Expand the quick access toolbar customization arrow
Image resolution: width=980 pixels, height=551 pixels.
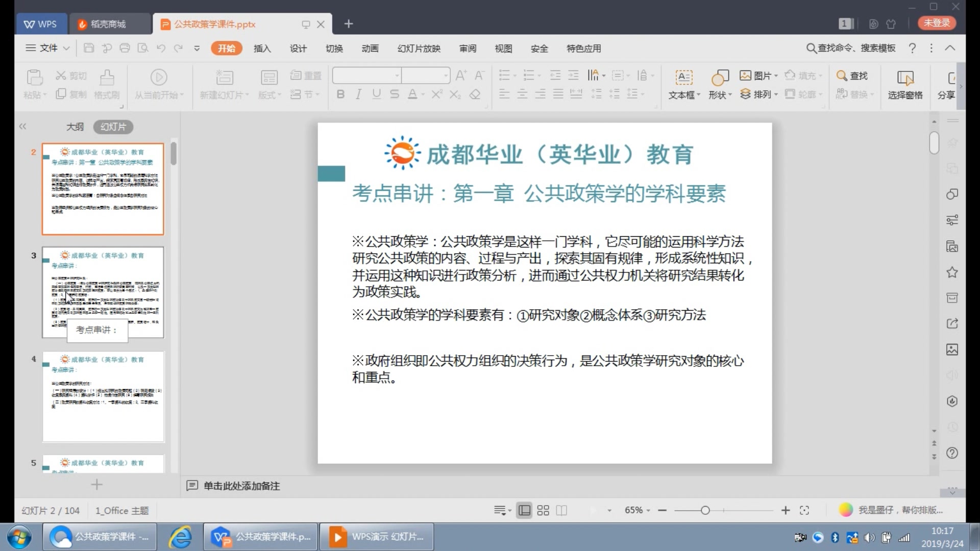197,48
